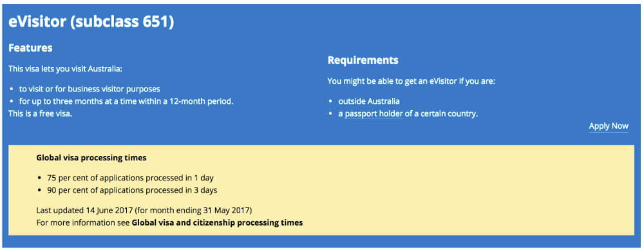Open Global visa and citizenship processing times link
The width and height of the screenshot is (644, 250).
(217, 223)
